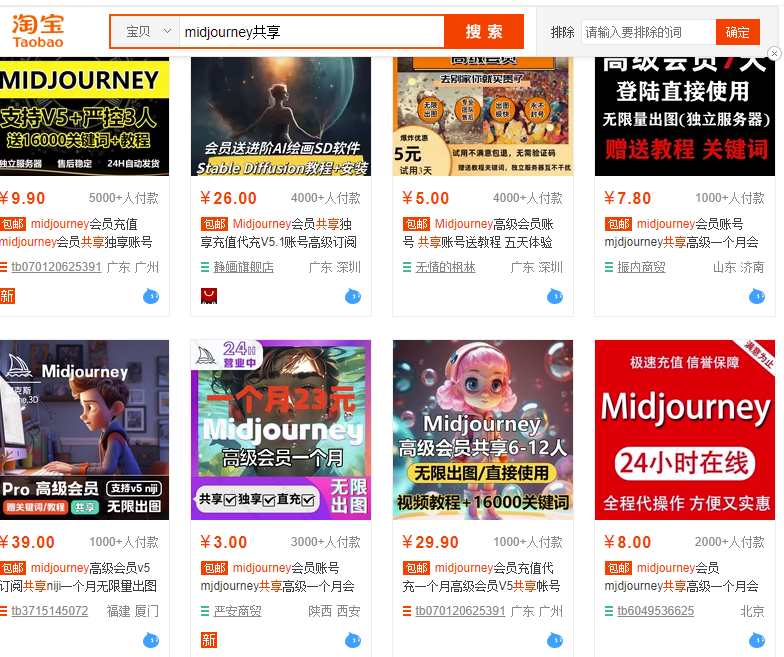Click the shop icon beside the ¥26.00 item's shop name
This screenshot has height=657, width=784.
[x=205, y=268]
